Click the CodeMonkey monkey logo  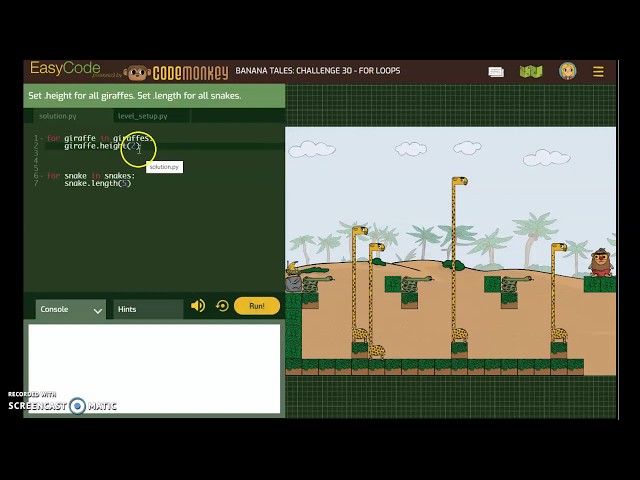point(137,73)
